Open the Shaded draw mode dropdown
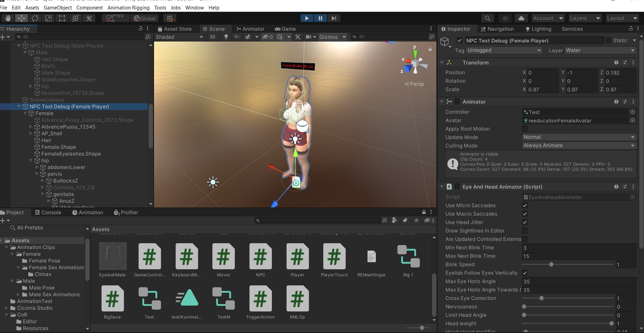Image resolution: width=644 pixels, height=333 pixels. 179,37
